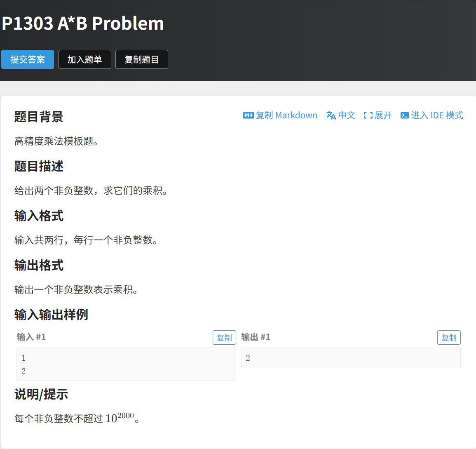Click the text 给出两个非负整数，求它们的乘积。
476x449 pixels.
[91, 191]
